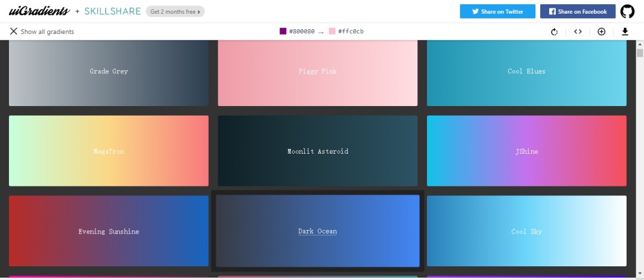Click scrollbar down arrow
Viewport: 644px width, 280px height.
(x=639, y=273)
